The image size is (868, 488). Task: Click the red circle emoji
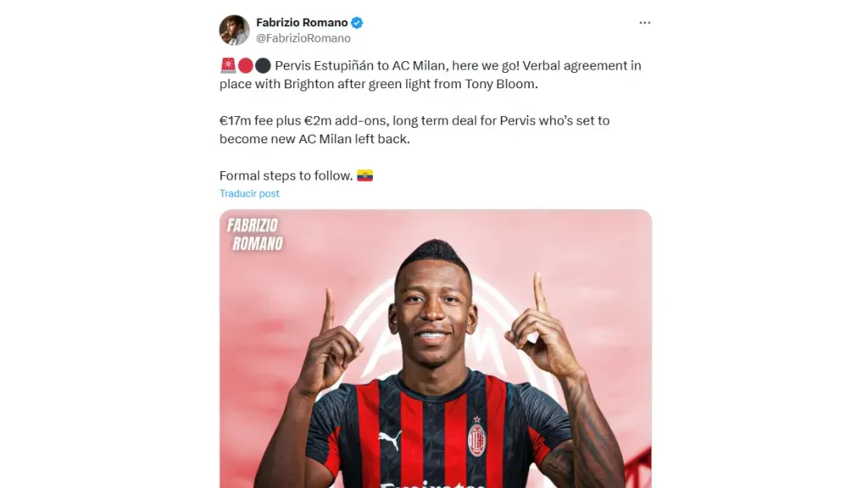tap(245, 66)
